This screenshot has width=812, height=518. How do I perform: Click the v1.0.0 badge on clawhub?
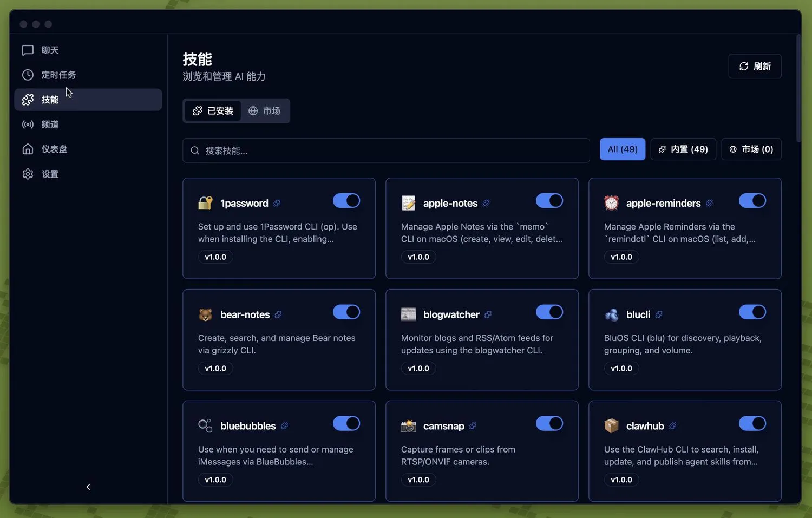[x=621, y=480]
